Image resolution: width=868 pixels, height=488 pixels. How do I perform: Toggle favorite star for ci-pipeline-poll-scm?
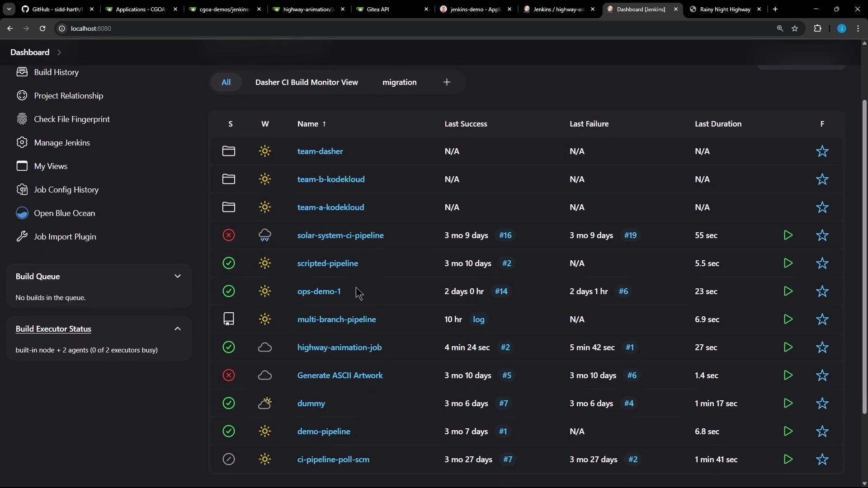pyautogui.click(x=822, y=460)
